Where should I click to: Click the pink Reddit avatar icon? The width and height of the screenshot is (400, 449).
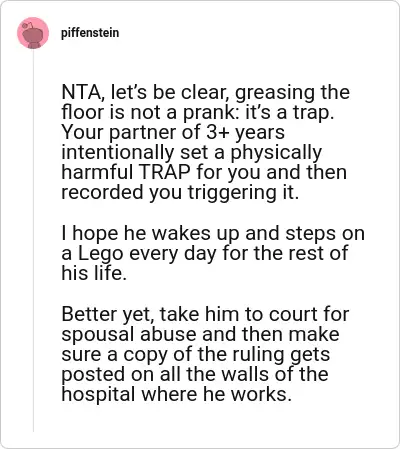point(33,33)
